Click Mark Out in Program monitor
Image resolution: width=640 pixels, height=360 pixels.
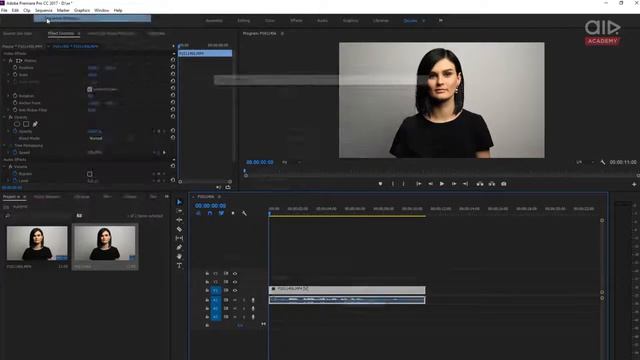coord(403,184)
